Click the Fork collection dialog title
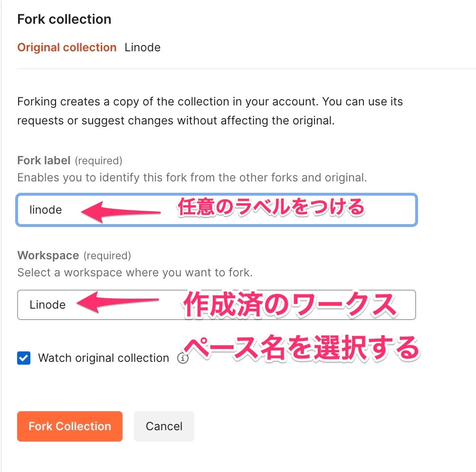Image resolution: width=476 pixels, height=472 pixels. [x=64, y=19]
